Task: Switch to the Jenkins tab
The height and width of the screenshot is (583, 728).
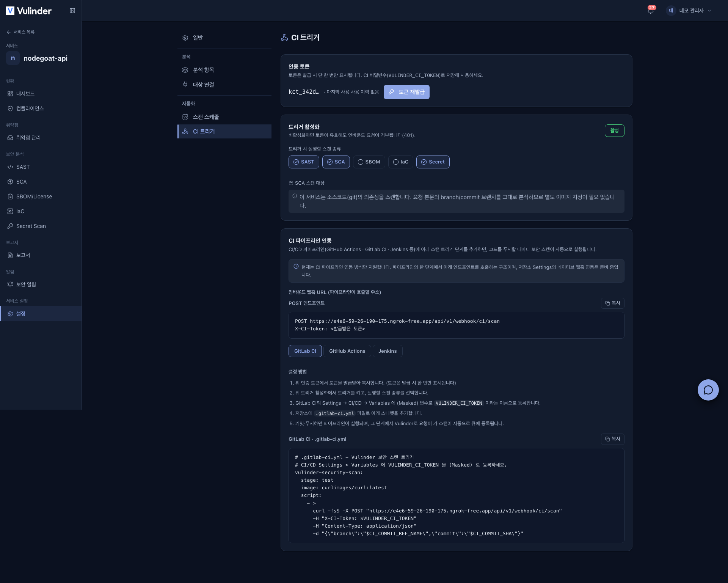Action: coord(388,351)
